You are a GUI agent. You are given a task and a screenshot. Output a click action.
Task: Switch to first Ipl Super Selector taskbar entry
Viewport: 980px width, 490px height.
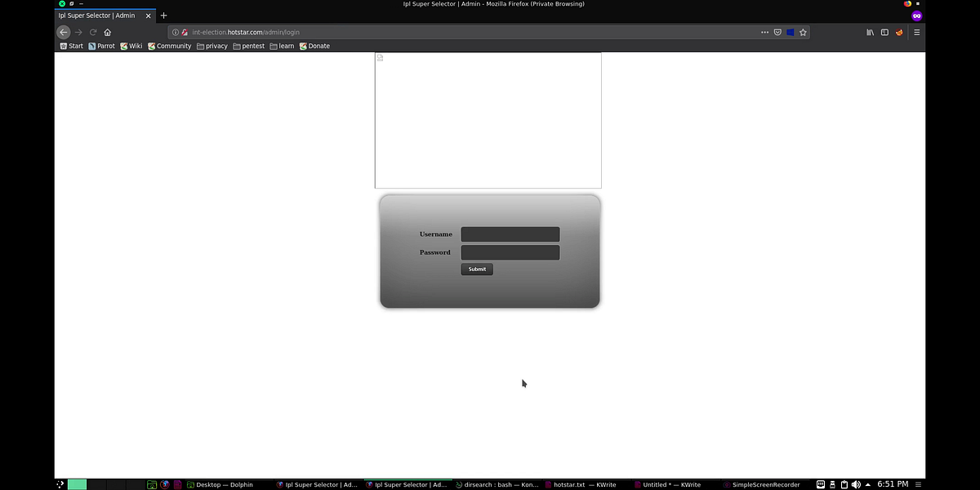point(318,484)
